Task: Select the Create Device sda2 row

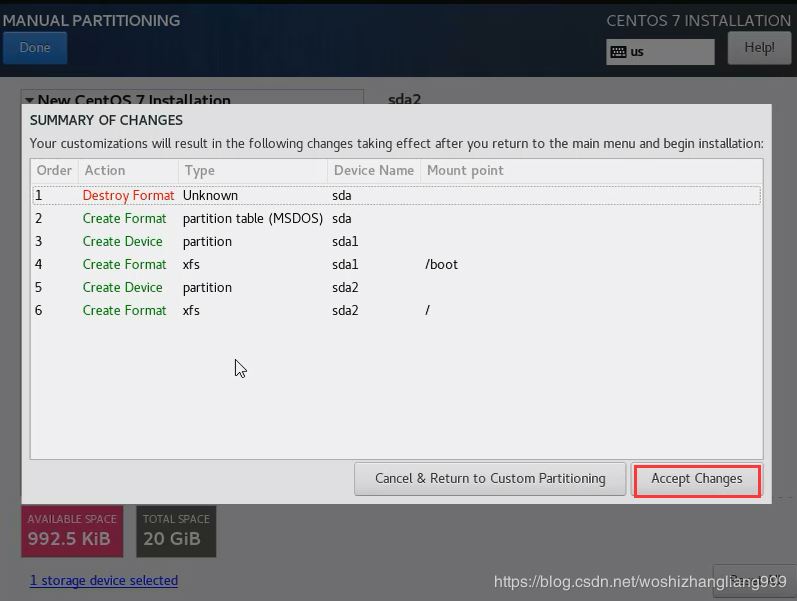Action: point(395,288)
